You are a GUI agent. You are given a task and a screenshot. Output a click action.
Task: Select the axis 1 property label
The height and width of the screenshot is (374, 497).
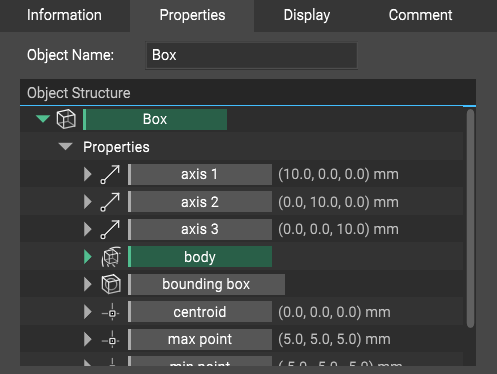[200, 174]
